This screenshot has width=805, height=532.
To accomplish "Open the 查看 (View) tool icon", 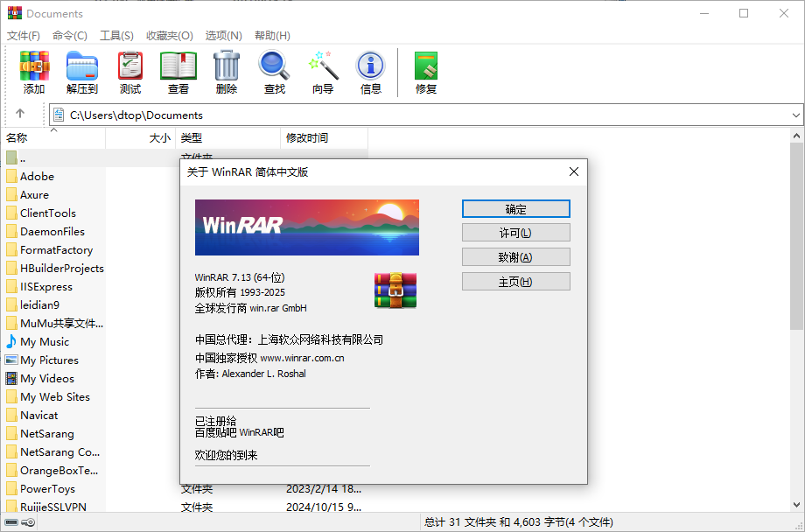I will [x=178, y=70].
